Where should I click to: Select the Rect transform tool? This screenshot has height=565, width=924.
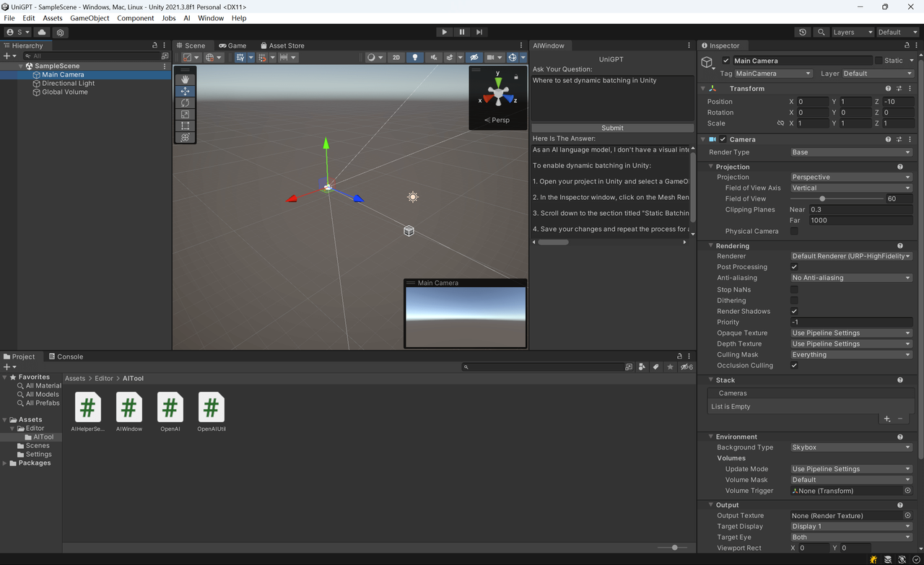point(185,126)
